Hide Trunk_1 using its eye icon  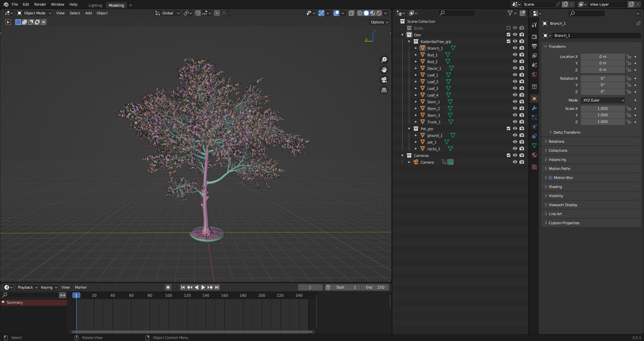[x=515, y=122]
